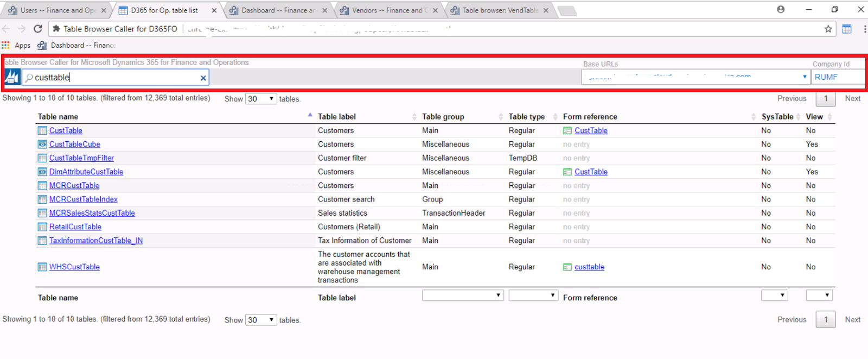Click the "TransactionHeader" table group cell
Image resolution: width=868 pixels, height=359 pixels.
pyautogui.click(x=454, y=213)
